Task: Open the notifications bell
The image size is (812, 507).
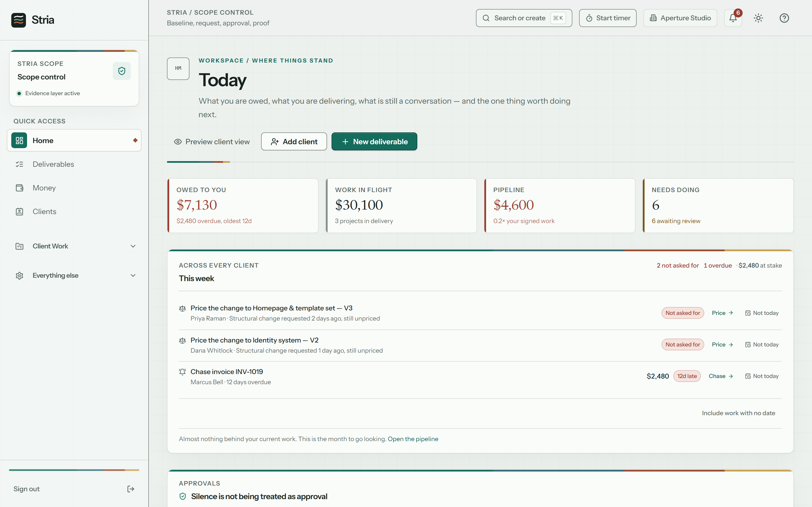Action: (x=733, y=18)
